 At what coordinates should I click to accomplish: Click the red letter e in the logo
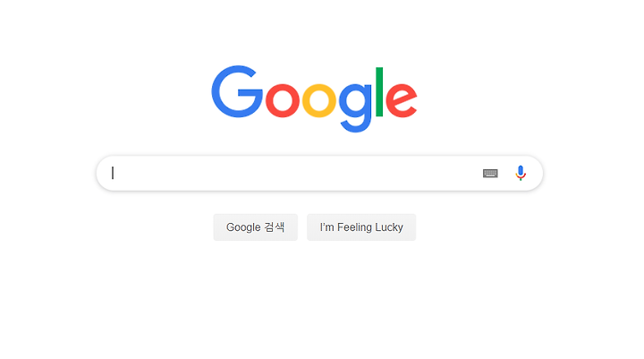tap(402, 100)
